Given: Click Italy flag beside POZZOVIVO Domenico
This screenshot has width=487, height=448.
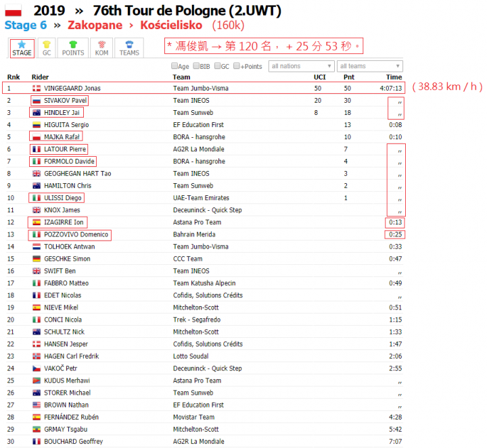Looking at the screenshot, I should tap(37, 234).
